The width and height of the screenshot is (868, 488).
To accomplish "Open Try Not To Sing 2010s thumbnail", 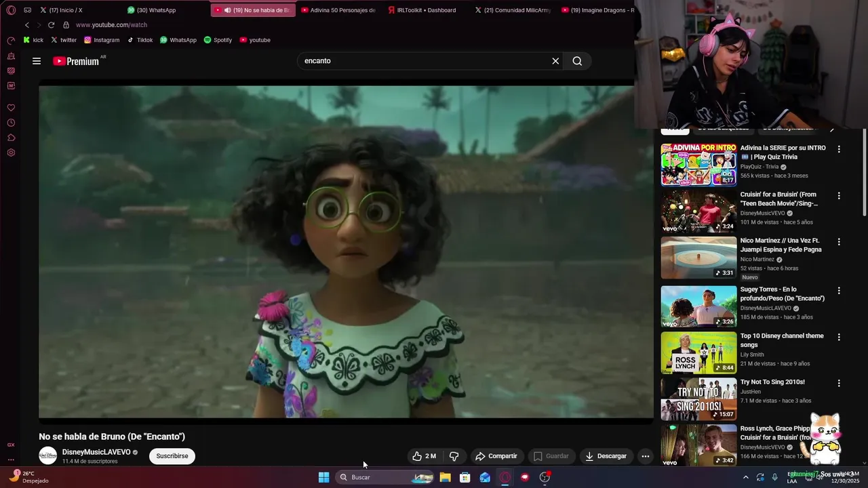I will click(698, 399).
